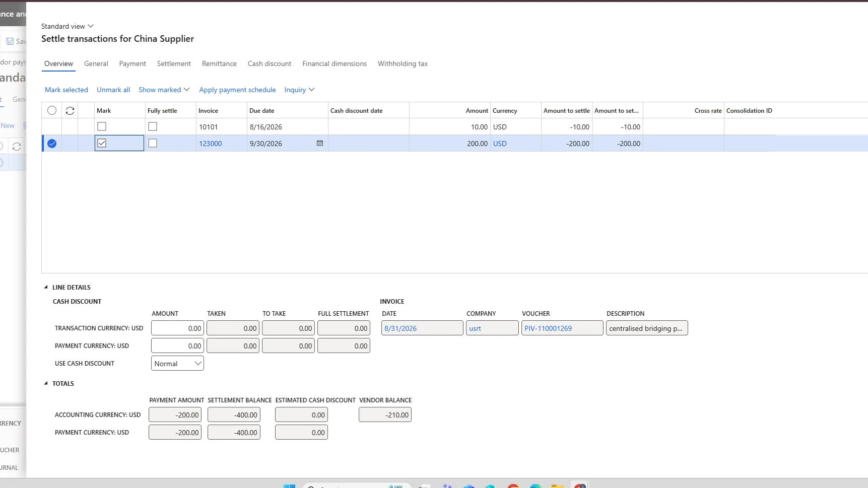Select the Overview tab
868x488 pixels.
pyautogui.click(x=58, y=64)
